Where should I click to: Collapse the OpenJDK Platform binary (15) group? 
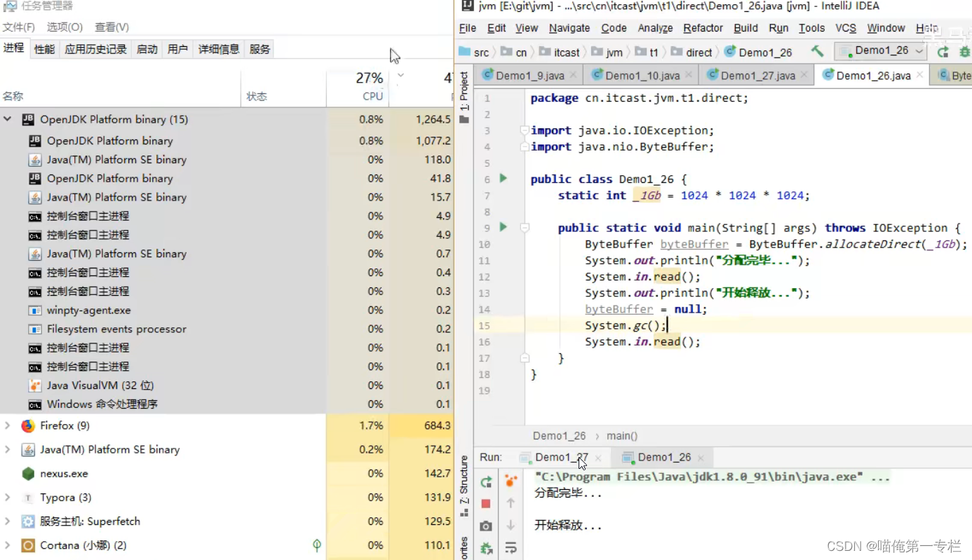[8, 120]
